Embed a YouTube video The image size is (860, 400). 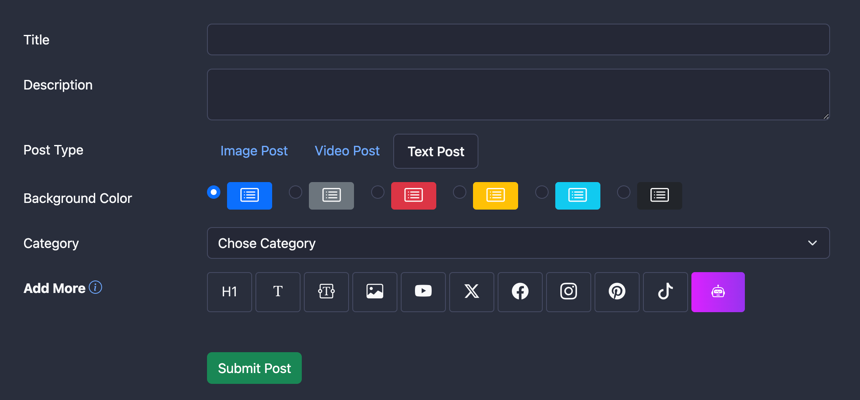coord(423,292)
